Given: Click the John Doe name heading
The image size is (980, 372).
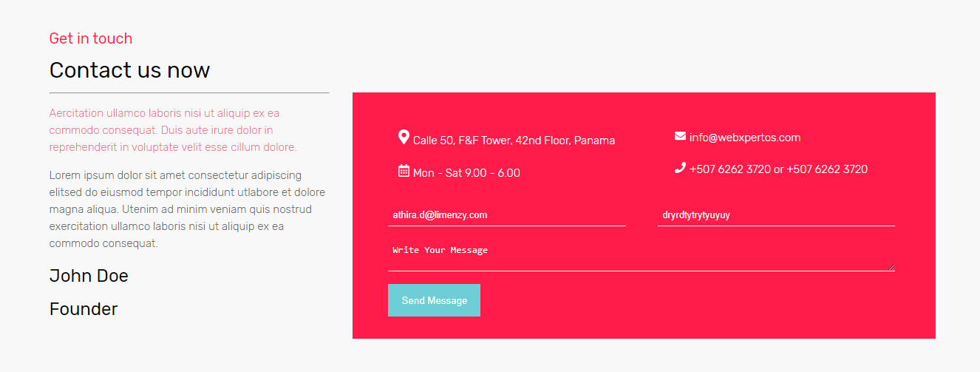Looking at the screenshot, I should (89, 276).
